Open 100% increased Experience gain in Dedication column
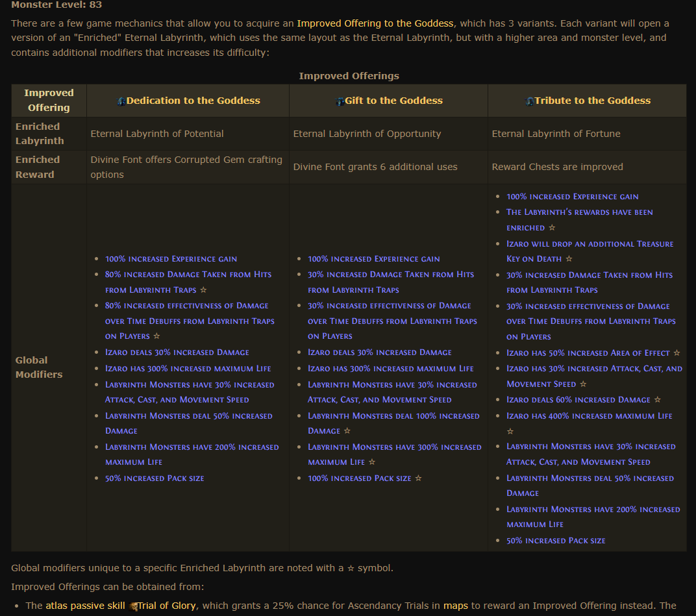 coord(171,259)
